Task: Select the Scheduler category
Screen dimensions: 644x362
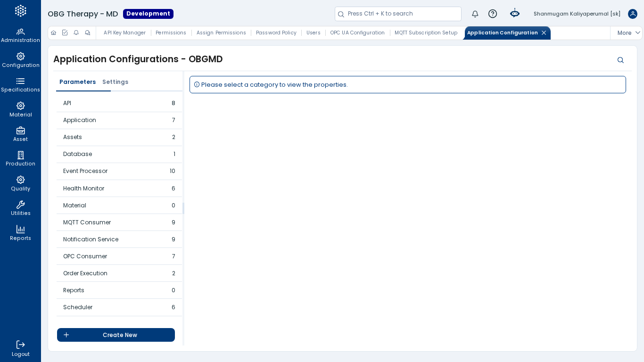Action: [x=119, y=307]
